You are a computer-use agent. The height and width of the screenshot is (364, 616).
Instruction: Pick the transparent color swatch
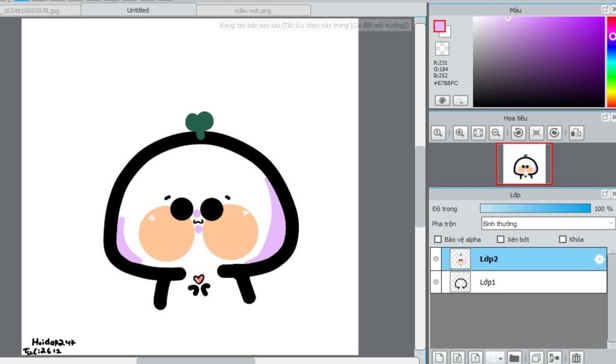click(x=442, y=49)
